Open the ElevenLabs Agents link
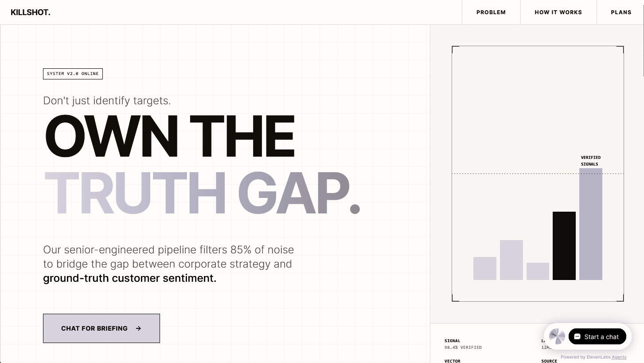The height and width of the screenshot is (363, 644). [619, 357]
